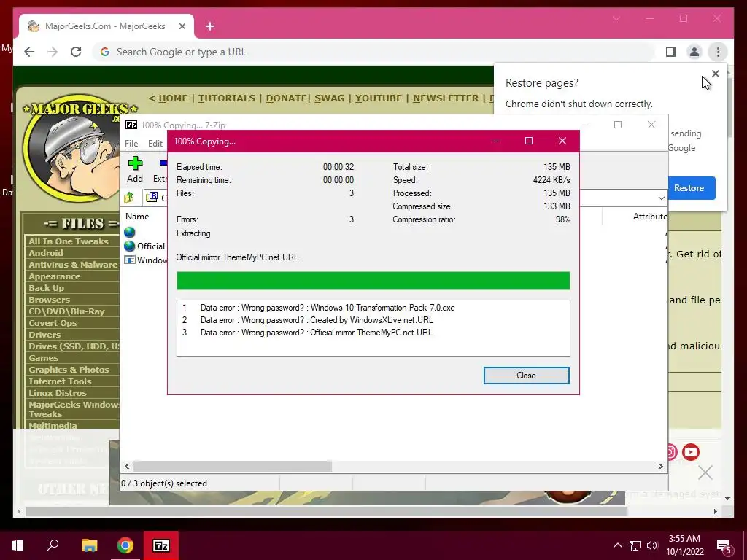Viewport: 747px width, 560px height.
Task: Click the Windows exe file icon in list
Action: coord(130,260)
